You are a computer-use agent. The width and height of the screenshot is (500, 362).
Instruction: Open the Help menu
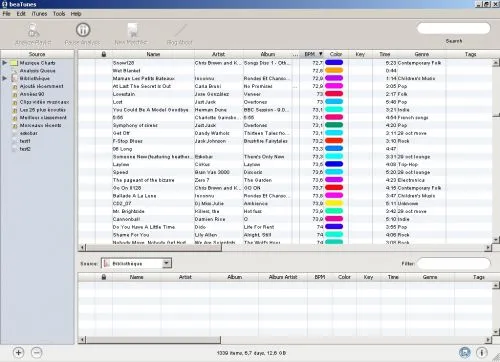(76, 14)
